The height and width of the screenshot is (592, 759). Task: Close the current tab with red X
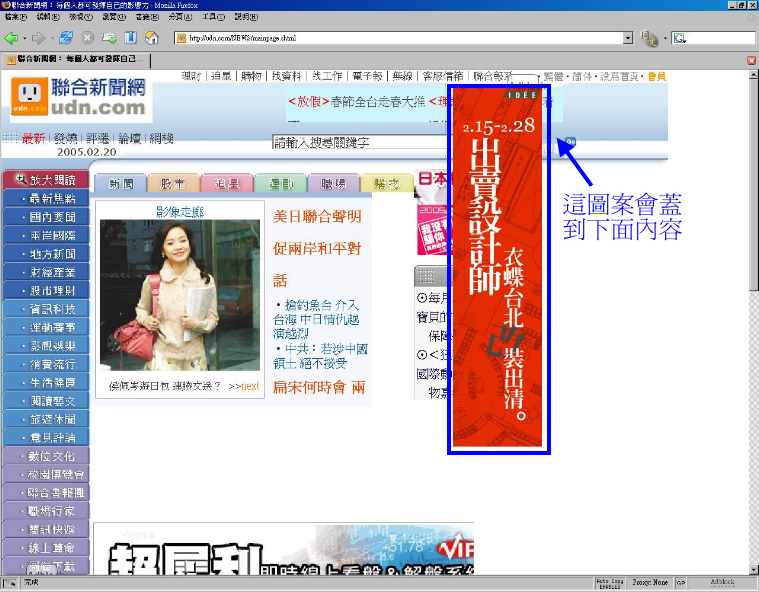751,60
